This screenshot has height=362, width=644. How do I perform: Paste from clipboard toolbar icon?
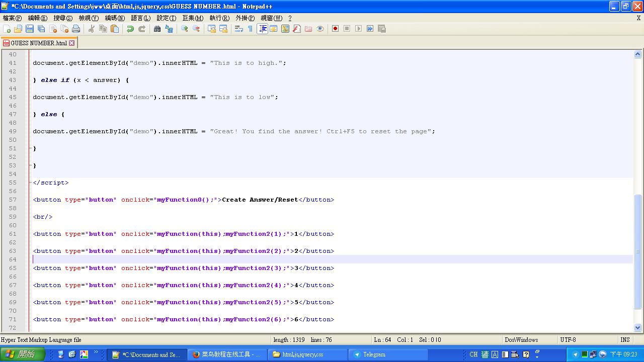(115, 29)
